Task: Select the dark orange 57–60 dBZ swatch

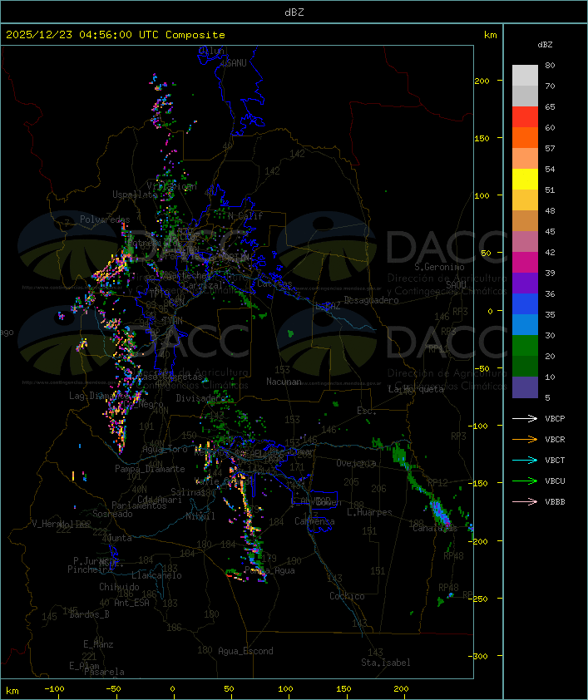Action: (x=525, y=137)
